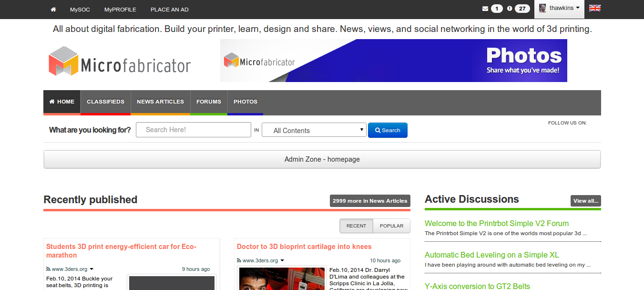
Task: Open Automatic Bed Leveling on Simple XL
Action: click(492, 255)
